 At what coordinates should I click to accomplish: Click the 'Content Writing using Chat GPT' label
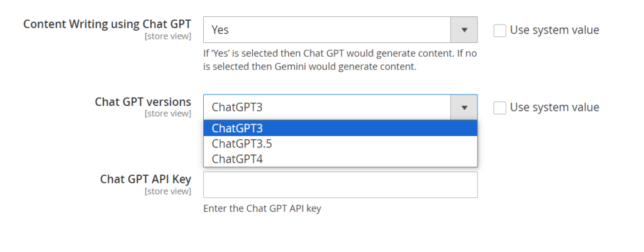click(107, 25)
